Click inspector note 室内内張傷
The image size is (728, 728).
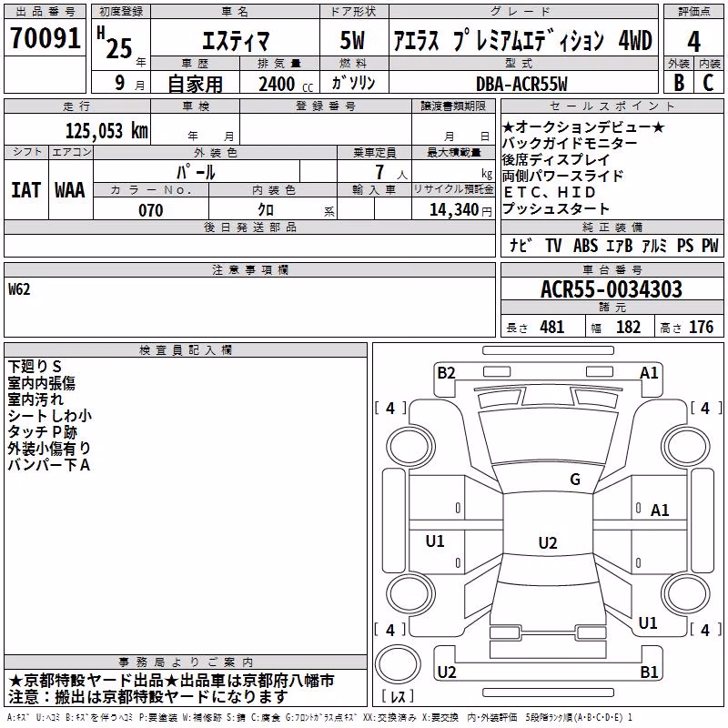(41, 383)
